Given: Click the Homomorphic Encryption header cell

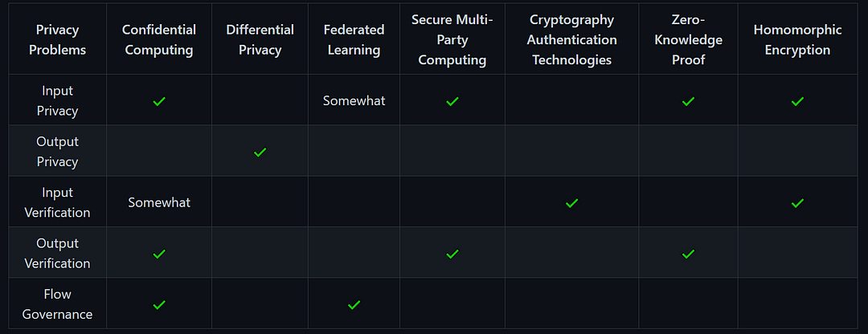Looking at the screenshot, I should [x=797, y=39].
